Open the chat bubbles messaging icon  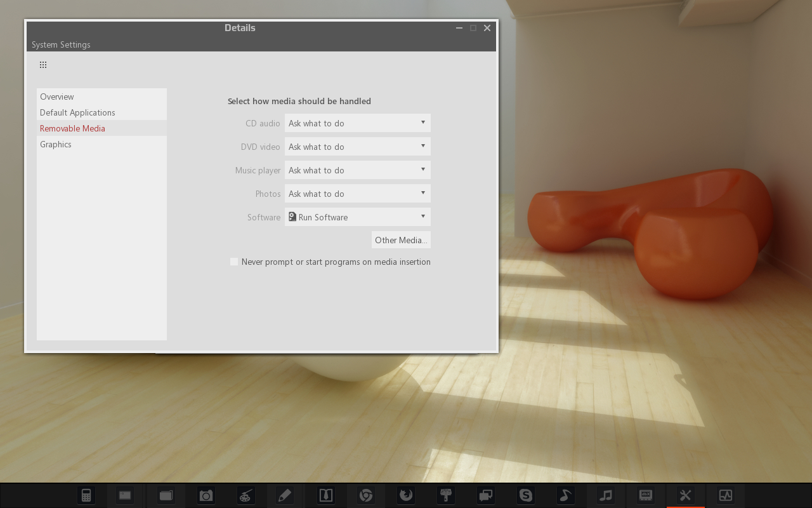(x=486, y=495)
